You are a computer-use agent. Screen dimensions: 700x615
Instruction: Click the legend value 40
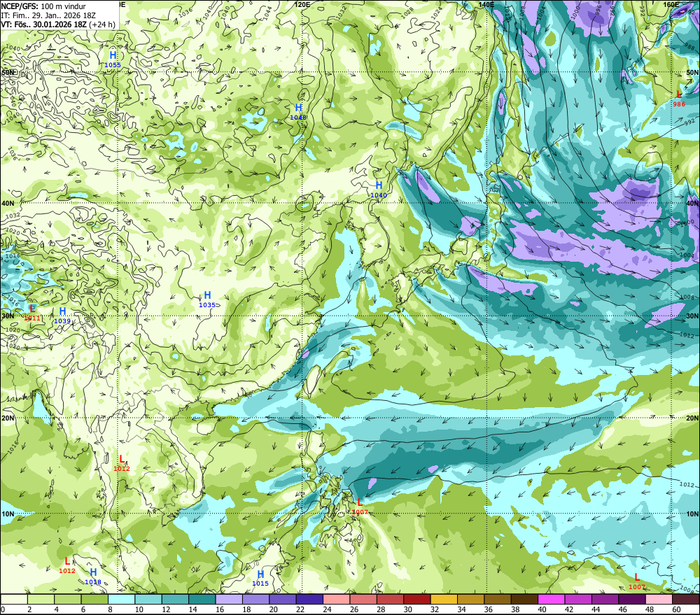542,609
